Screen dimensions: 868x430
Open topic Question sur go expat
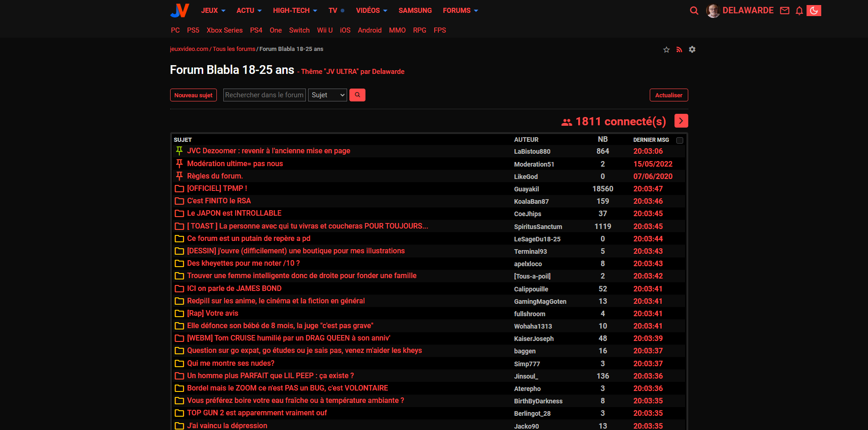click(304, 351)
